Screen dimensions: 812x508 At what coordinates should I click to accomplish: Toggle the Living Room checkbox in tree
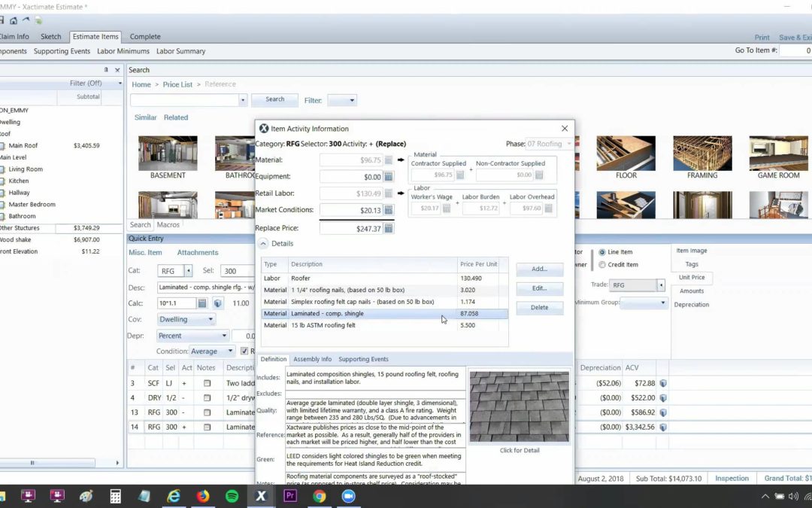pyautogui.click(x=2, y=169)
